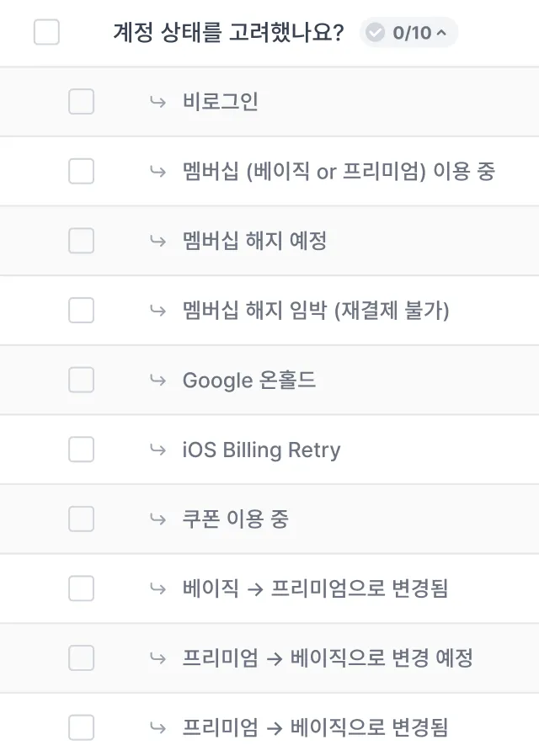Click the checkmark icon beside 0/10
539x756 pixels.
376,33
